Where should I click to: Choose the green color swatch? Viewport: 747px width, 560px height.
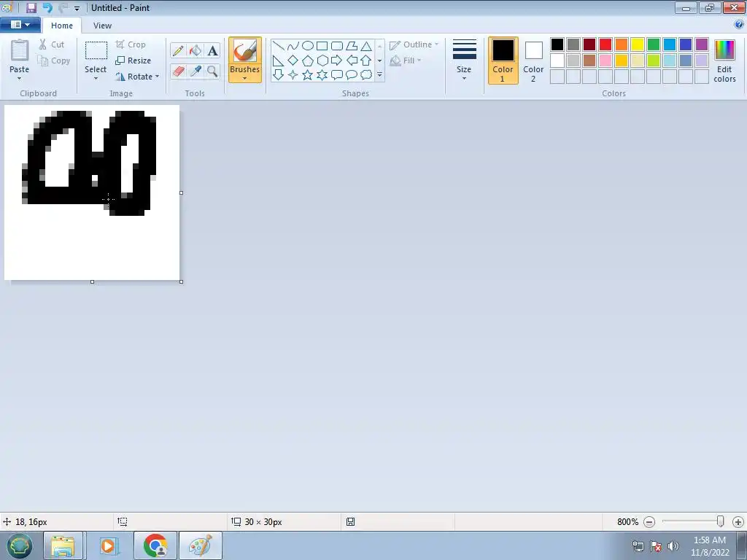tap(654, 44)
